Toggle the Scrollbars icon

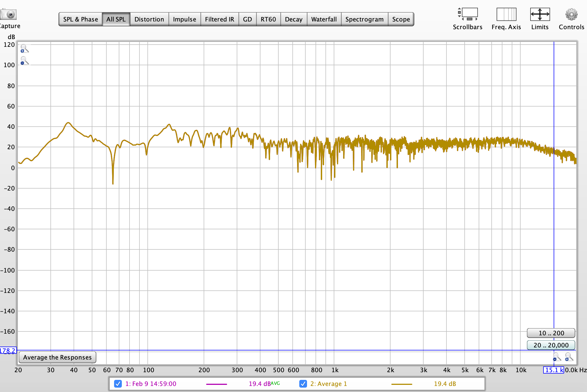(468, 14)
